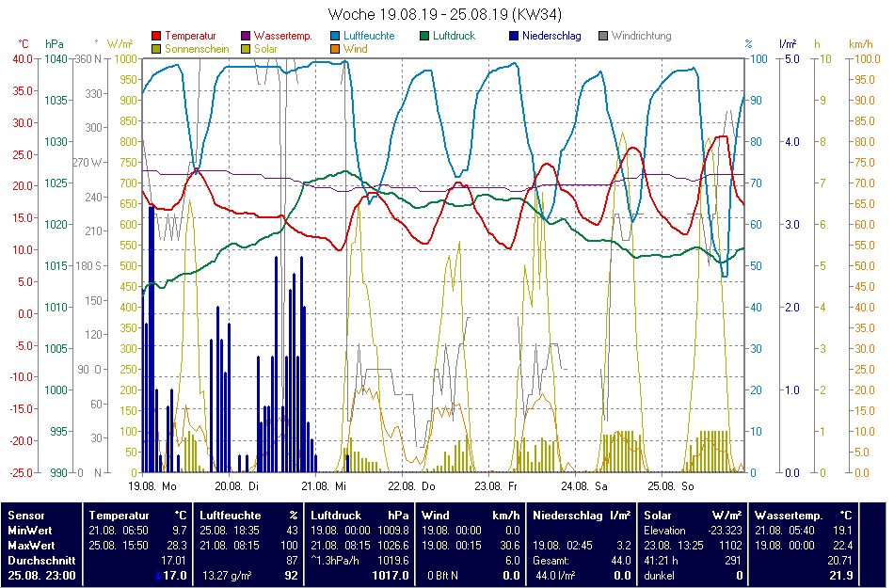Select the 'Luftfeuchte' legend label
Image resolution: width=894 pixels, height=588 pixels.
[x=369, y=36]
